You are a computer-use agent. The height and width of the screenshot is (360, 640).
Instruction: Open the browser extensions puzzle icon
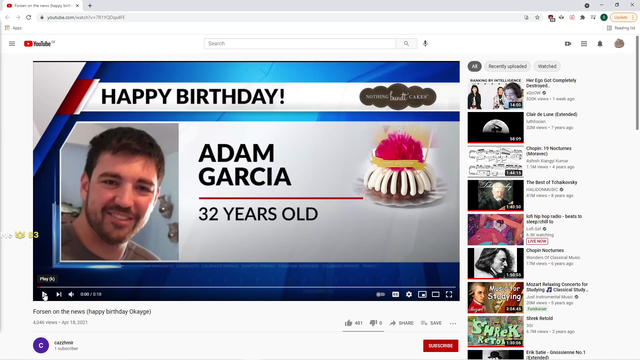(582, 18)
